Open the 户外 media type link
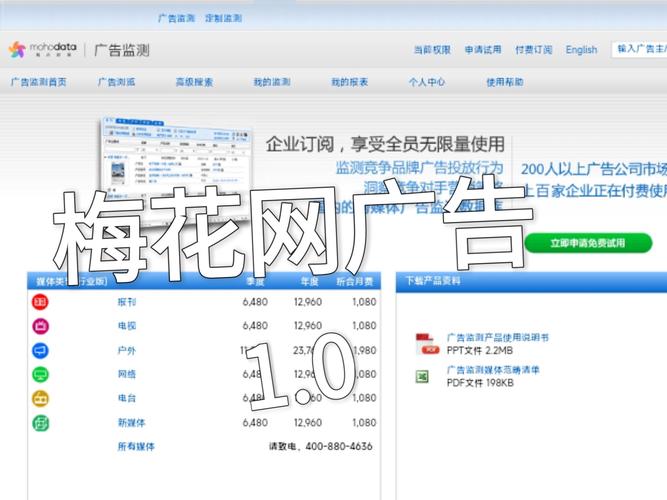667x500 pixels. (127, 350)
